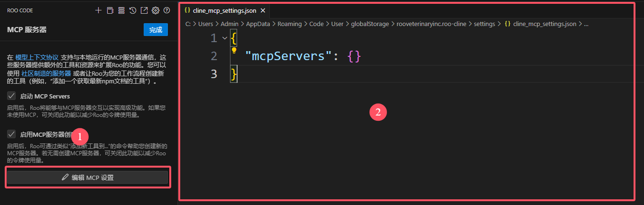This screenshot has width=644, height=205.
Task: Open Roo Code settings gear icon
Action: tap(156, 10)
